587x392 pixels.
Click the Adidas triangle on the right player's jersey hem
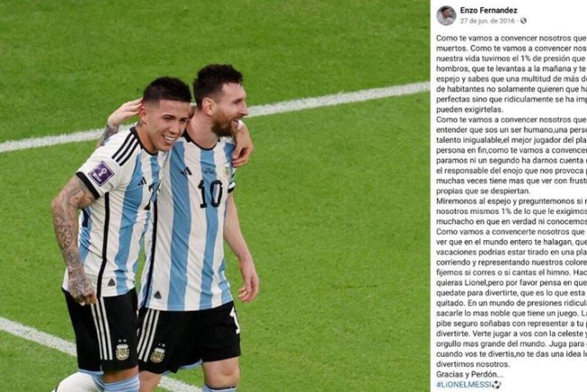pos(158,294)
